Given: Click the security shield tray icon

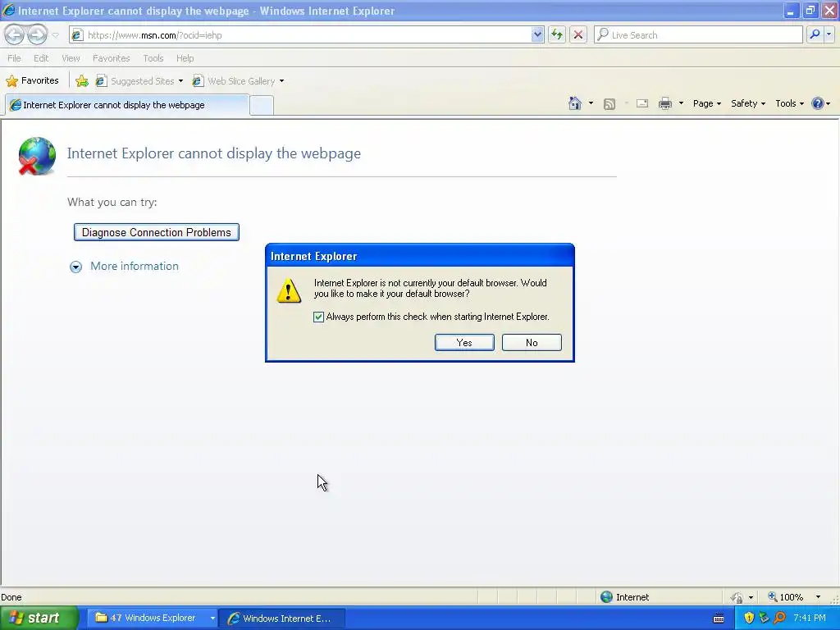Looking at the screenshot, I should pos(749,619).
